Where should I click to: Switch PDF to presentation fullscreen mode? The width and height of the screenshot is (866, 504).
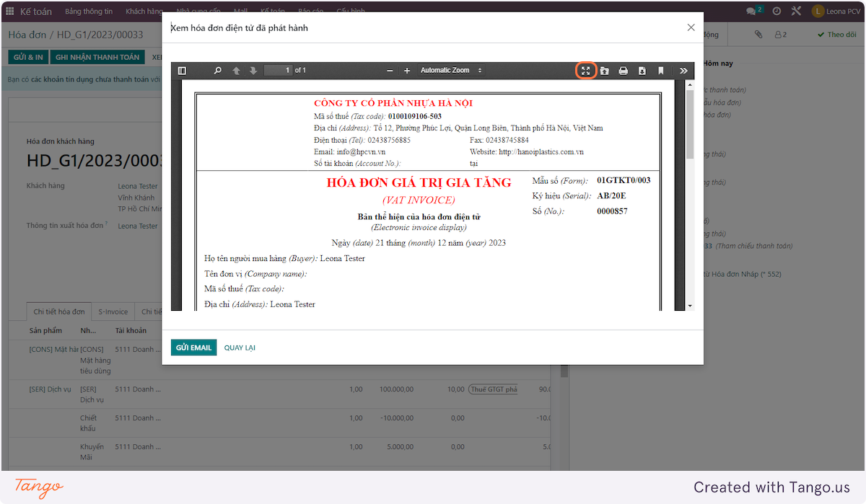pyautogui.click(x=586, y=71)
